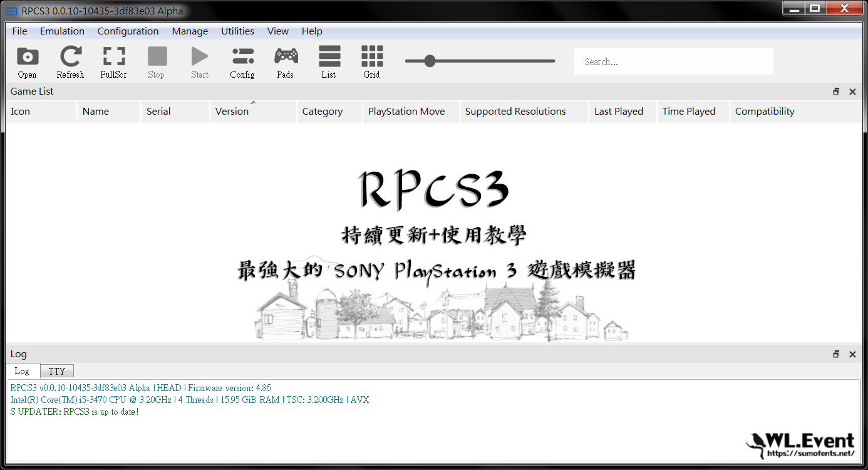Click the icon size slider handle

point(430,61)
